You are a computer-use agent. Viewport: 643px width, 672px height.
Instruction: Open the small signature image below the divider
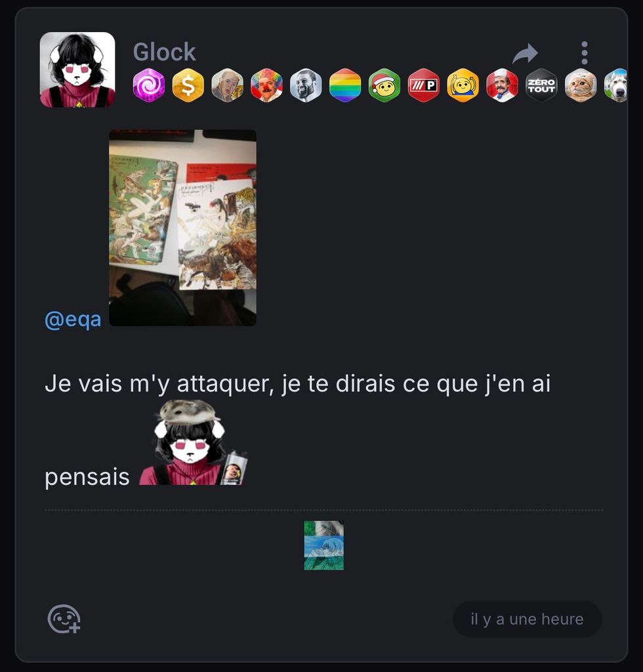324,545
